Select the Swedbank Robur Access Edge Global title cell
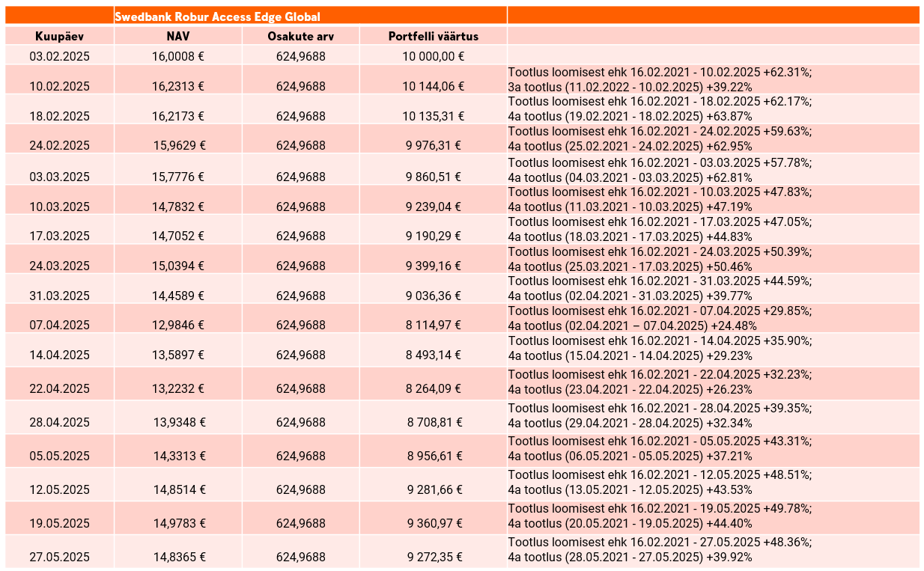 tap(310, 16)
